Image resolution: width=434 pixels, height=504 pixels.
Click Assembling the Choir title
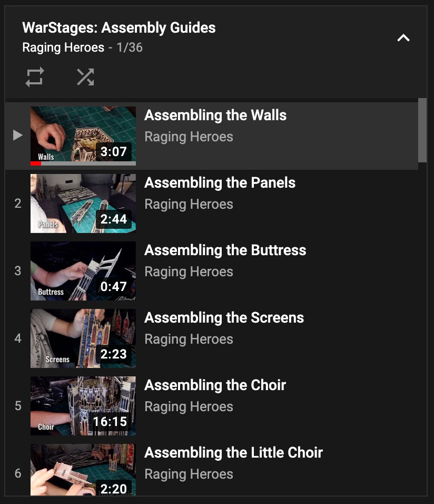coord(215,385)
